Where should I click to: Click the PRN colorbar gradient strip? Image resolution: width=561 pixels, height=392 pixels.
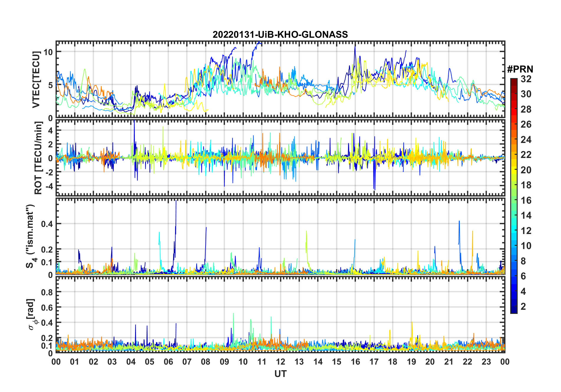coord(514,196)
